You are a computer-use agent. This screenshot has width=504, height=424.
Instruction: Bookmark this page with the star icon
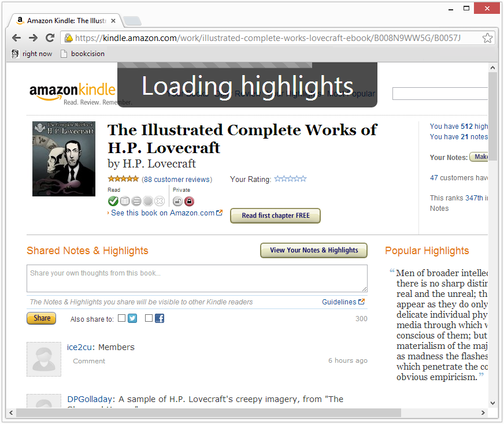(x=487, y=38)
